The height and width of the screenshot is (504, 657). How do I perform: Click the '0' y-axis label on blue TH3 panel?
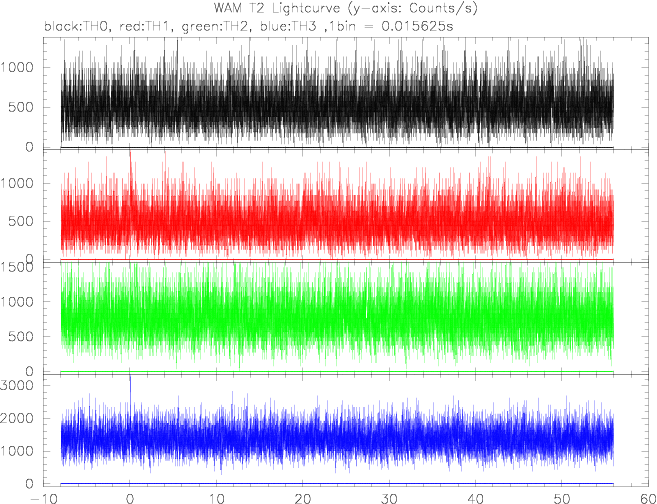(29, 483)
